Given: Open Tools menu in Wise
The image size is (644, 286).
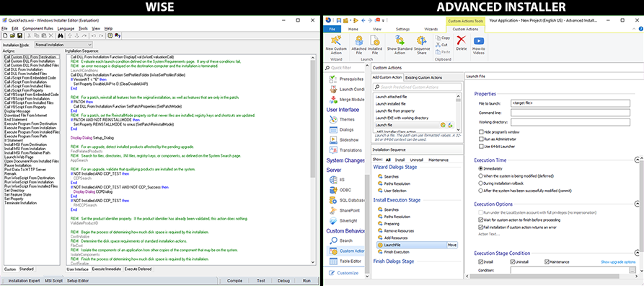Looking at the screenshot, I should 83,28.
